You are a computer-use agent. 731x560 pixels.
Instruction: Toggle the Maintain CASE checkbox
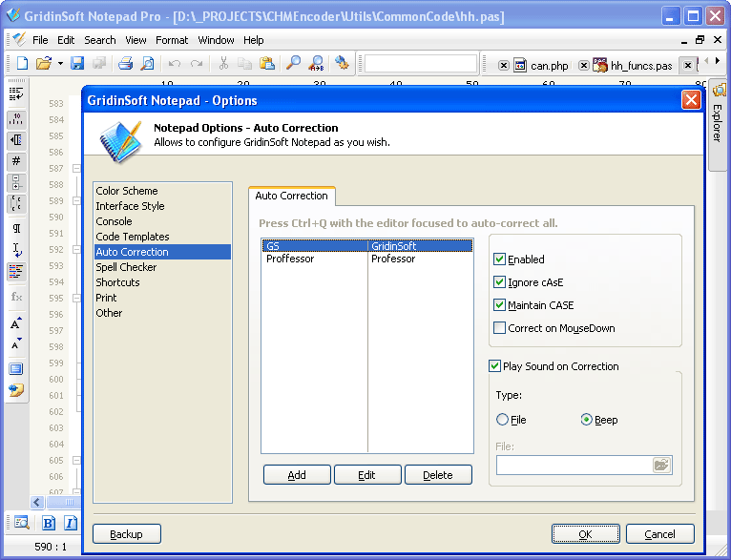(499, 304)
